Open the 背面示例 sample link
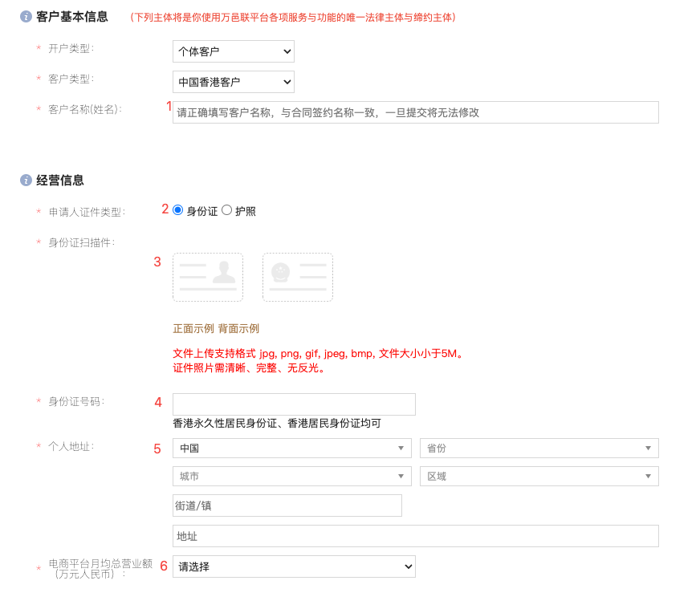 239,329
